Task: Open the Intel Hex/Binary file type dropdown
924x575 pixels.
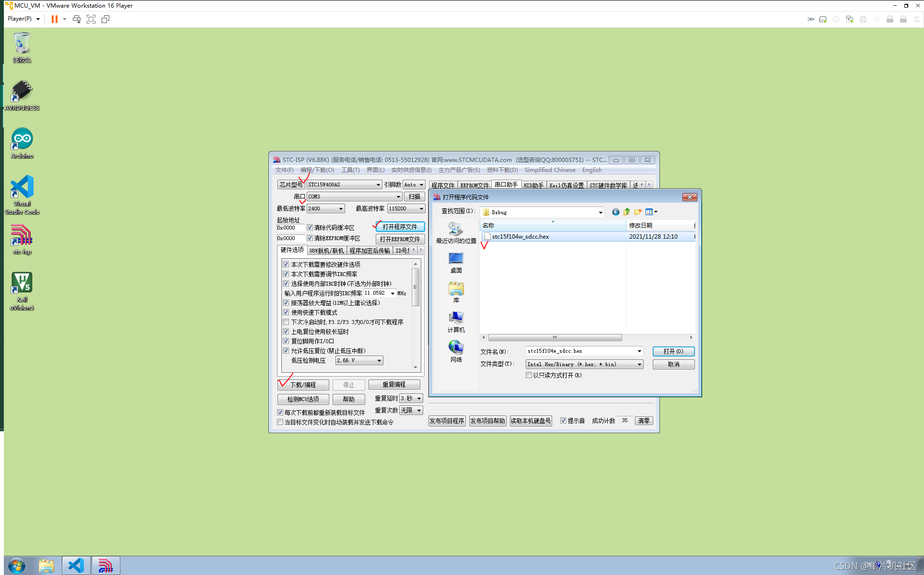Action: (x=639, y=364)
